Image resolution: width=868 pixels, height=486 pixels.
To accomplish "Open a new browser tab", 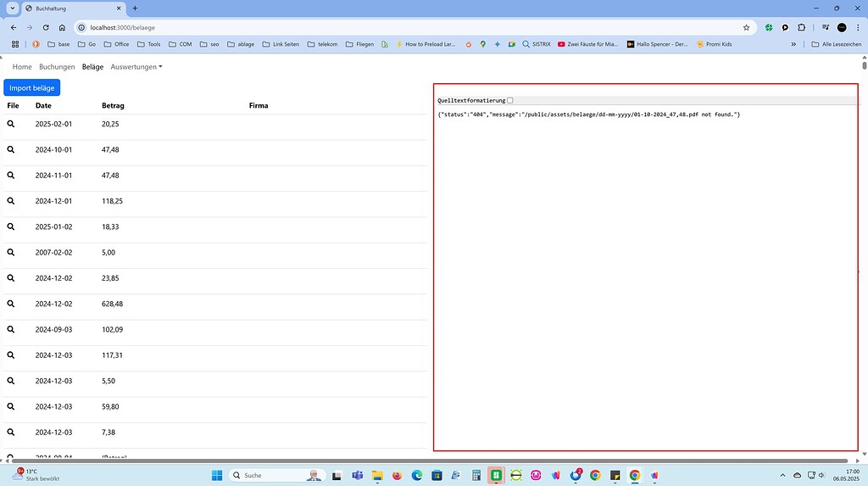I will click(135, 8).
